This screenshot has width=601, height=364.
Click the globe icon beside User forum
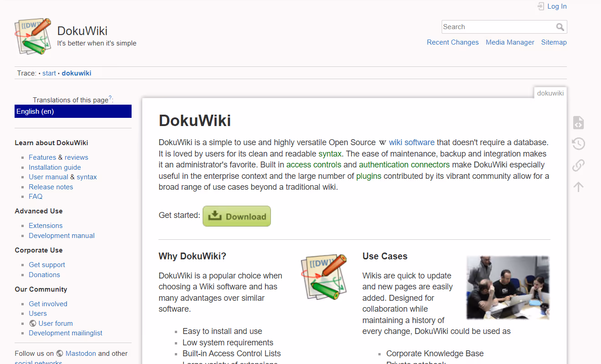click(33, 324)
